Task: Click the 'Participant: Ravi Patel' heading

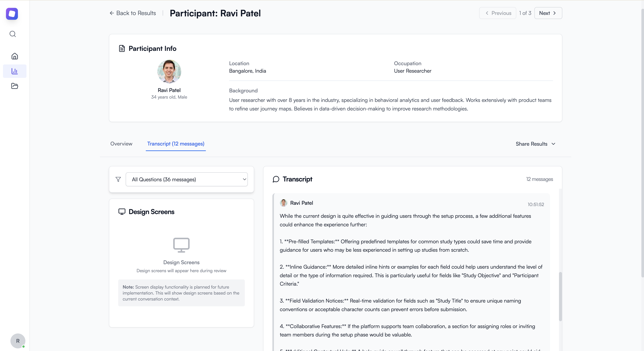Action: pos(215,13)
